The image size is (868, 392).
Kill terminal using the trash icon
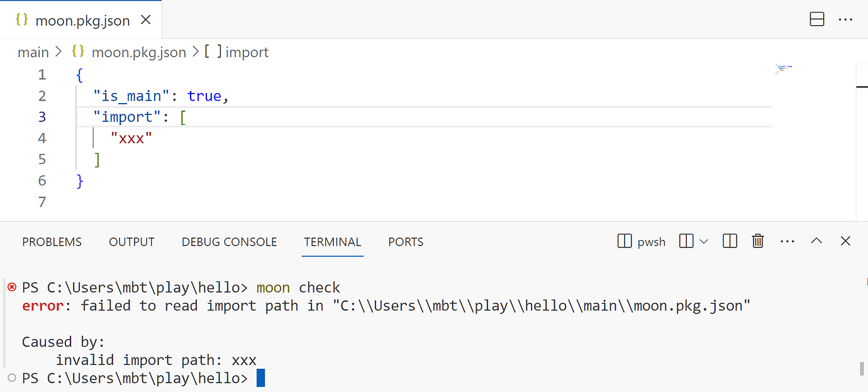click(x=758, y=241)
